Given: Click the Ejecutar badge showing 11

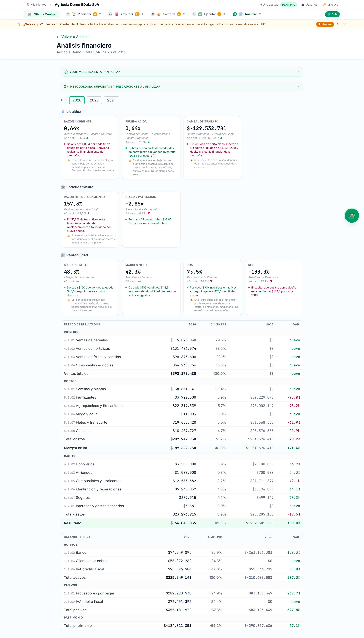Looking at the screenshot, I should click(x=219, y=14).
